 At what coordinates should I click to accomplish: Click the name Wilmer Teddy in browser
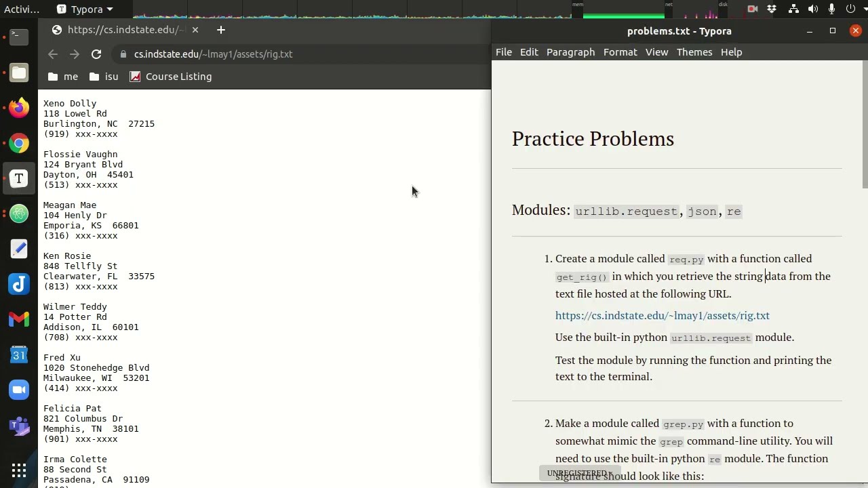[75, 307]
